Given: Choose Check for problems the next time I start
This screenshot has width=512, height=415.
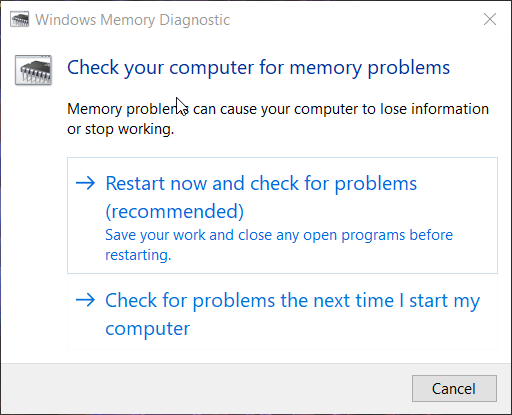Looking at the screenshot, I should [x=282, y=314].
